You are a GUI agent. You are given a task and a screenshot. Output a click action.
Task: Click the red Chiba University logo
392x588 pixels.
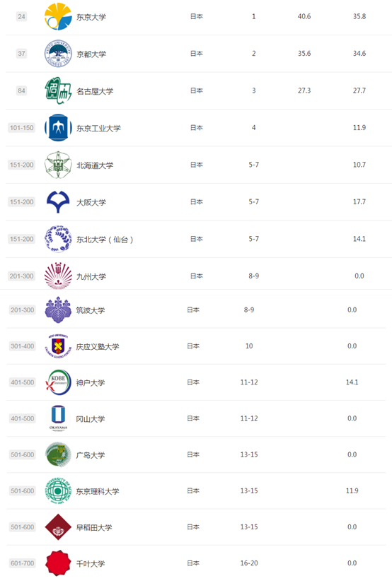click(x=58, y=563)
